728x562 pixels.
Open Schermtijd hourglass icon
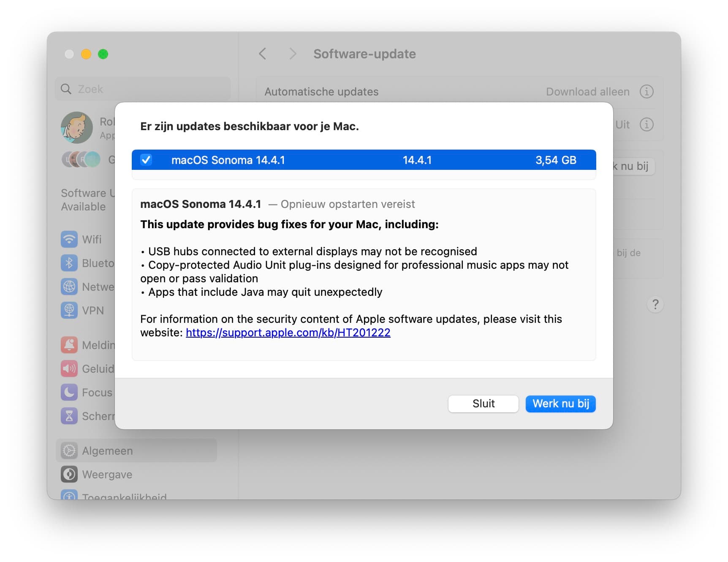point(69,416)
